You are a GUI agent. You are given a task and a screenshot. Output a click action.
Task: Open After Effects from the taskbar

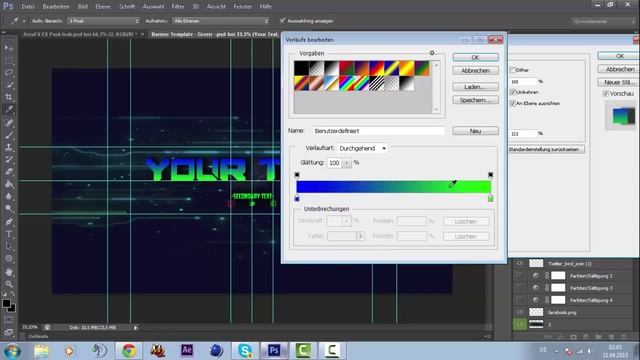[187, 350]
